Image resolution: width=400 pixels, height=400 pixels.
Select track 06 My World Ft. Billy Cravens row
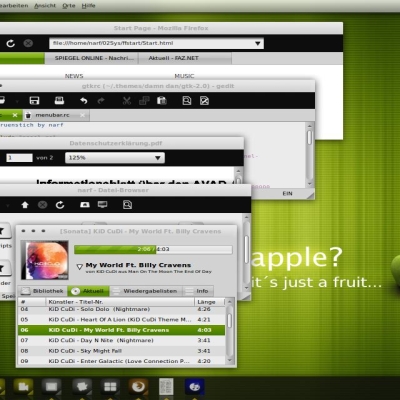(x=122, y=330)
